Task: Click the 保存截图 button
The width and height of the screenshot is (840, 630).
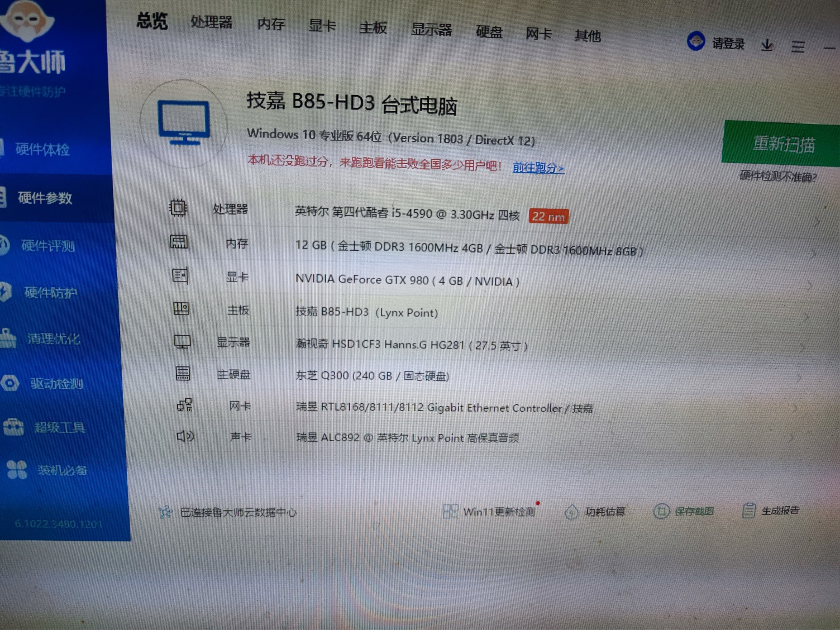Action: pos(684,510)
